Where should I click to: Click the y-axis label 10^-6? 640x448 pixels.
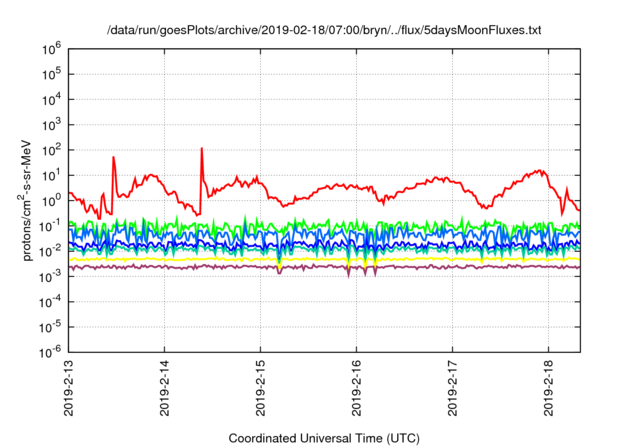(x=50, y=353)
